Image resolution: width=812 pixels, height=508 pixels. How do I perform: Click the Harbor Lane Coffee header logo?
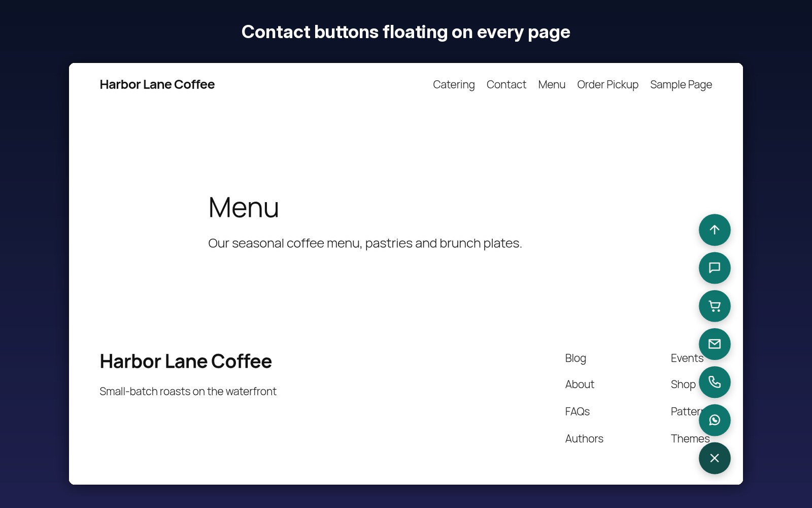point(157,84)
